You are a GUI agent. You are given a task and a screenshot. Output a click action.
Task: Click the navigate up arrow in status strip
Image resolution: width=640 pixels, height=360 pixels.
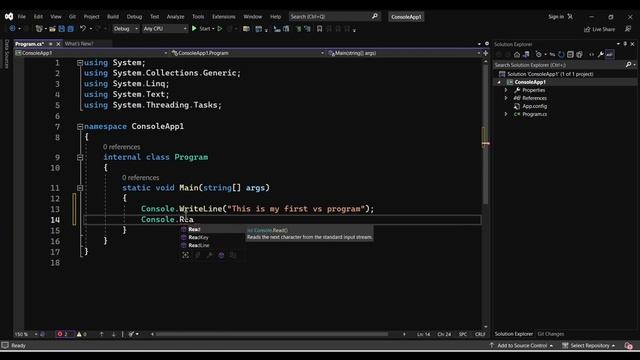click(x=101, y=334)
